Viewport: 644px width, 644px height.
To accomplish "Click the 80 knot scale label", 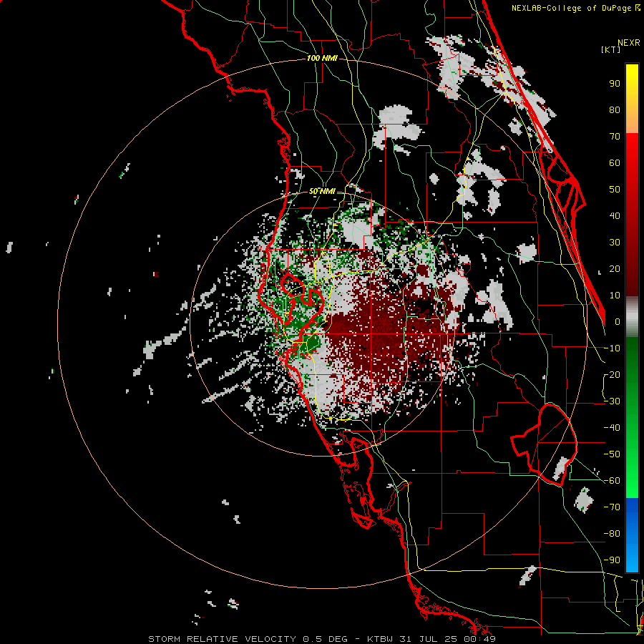I will pos(615,109).
